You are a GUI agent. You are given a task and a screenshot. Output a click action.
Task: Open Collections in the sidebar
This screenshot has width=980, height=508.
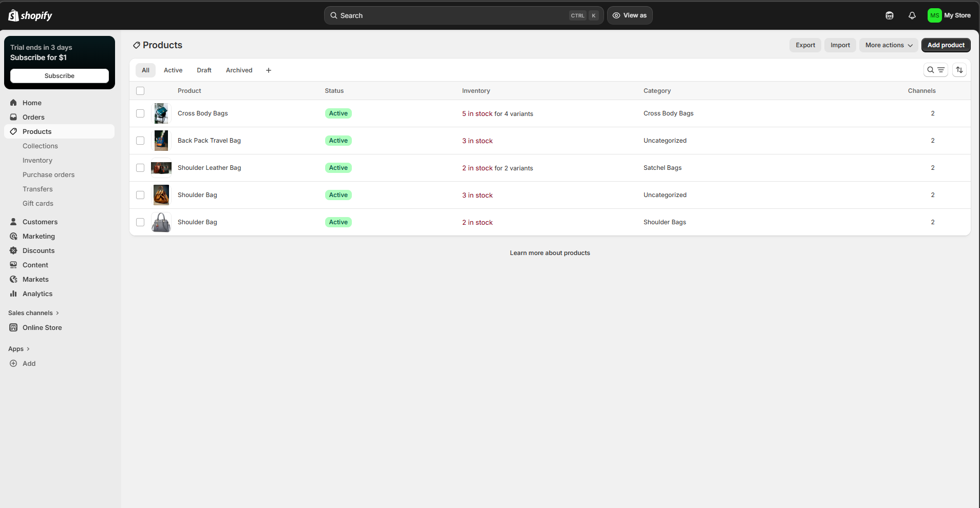(x=40, y=146)
